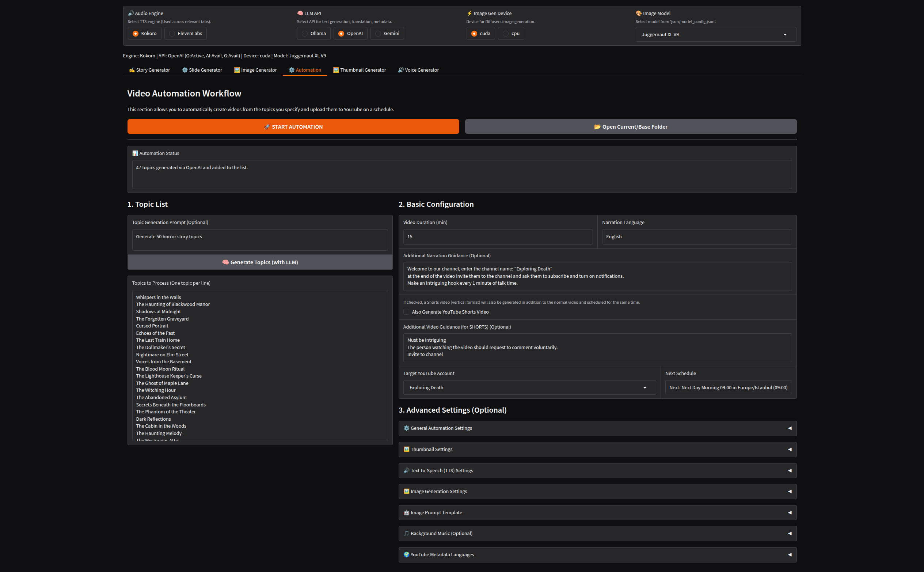Click palette icon beside Image Model

(x=639, y=13)
